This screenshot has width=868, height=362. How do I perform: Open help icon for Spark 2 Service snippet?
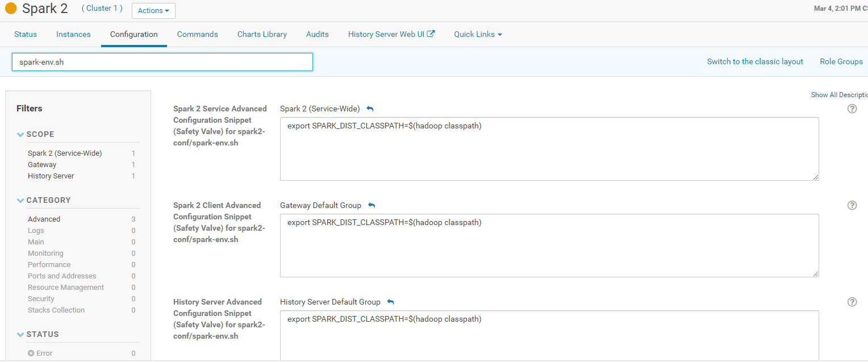click(x=852, y=109)
